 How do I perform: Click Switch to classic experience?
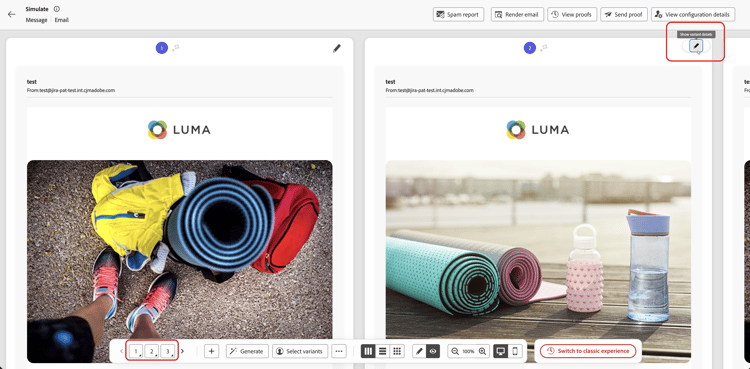pyautogui.click(x=588, y=351)
